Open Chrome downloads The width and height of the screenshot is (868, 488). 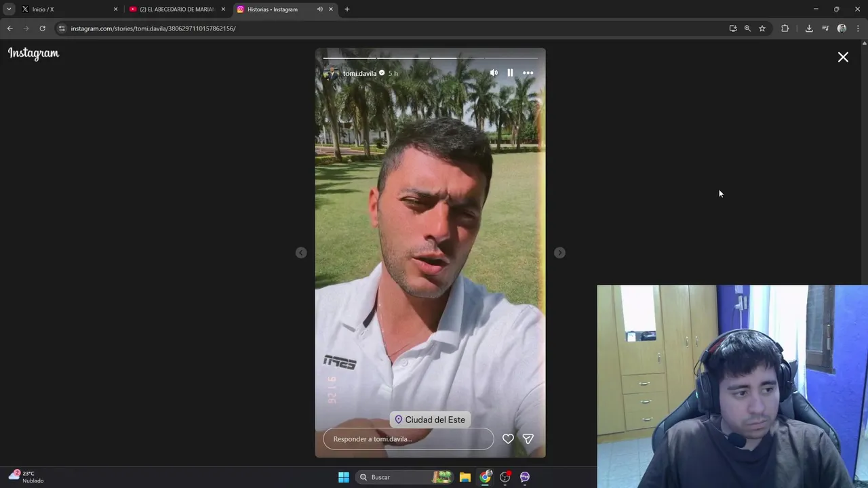[809, 28]
